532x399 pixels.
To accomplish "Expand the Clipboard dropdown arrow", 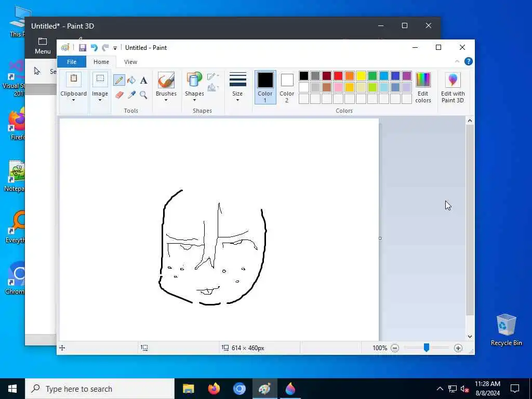I will click(x=73, y=100).
